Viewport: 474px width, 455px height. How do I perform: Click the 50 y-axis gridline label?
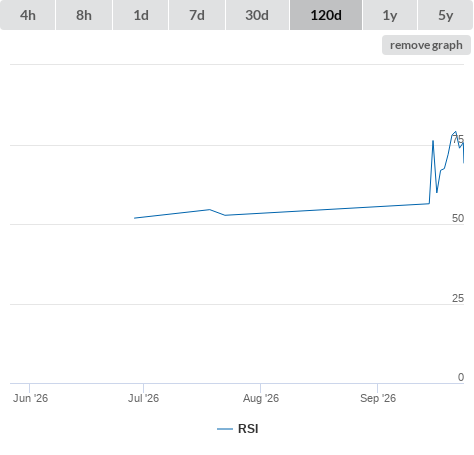pos(458,218)
